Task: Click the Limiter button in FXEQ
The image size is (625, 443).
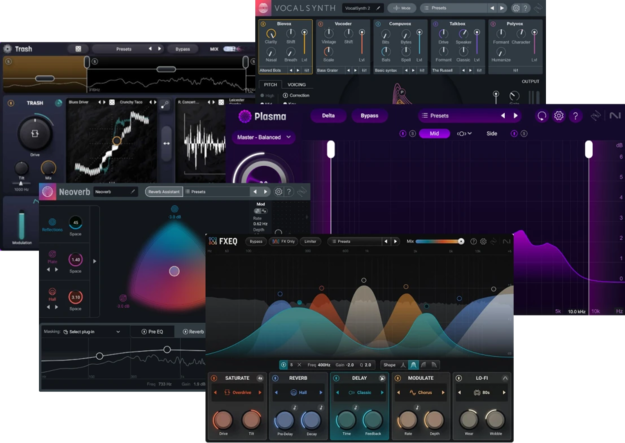Action: (x=310, y=241)
